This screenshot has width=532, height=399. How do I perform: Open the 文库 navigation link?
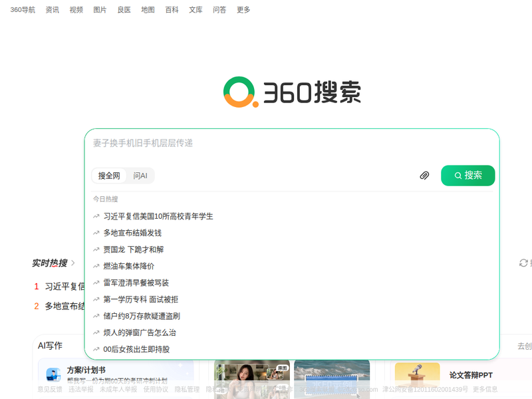196,10
